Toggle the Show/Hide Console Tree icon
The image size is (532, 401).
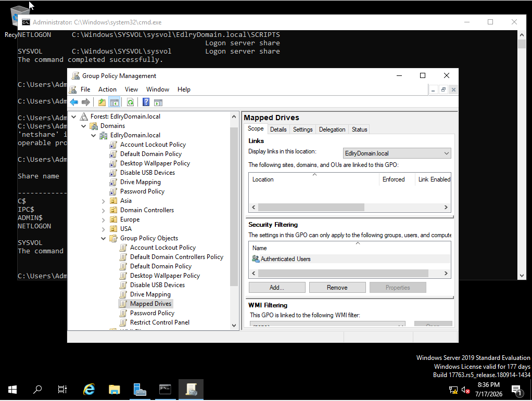(x=115, y=102)
